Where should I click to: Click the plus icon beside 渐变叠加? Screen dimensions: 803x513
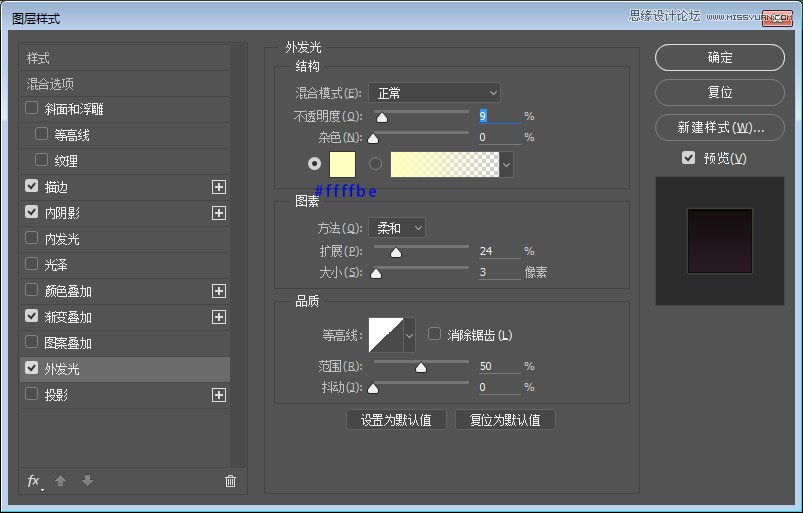[x=219, y=317]
